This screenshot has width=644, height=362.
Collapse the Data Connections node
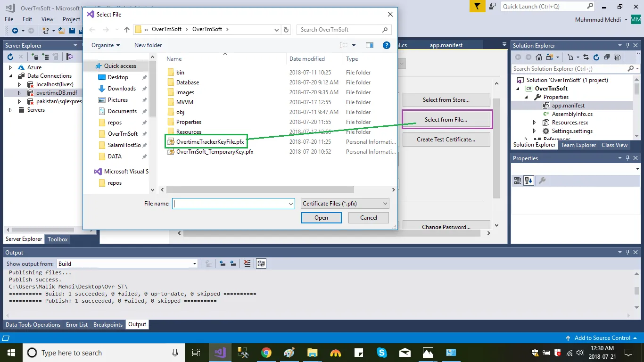point(10,76)
